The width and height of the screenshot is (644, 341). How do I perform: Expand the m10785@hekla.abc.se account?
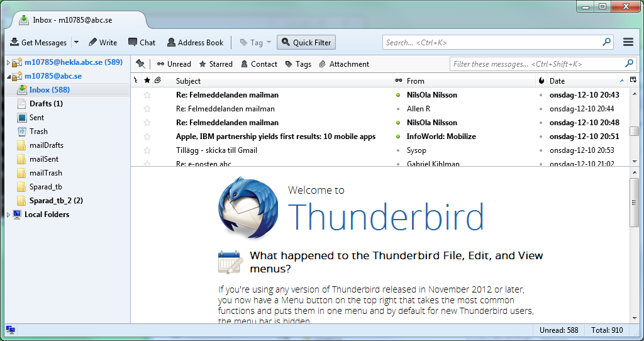(x=8, y=62)
